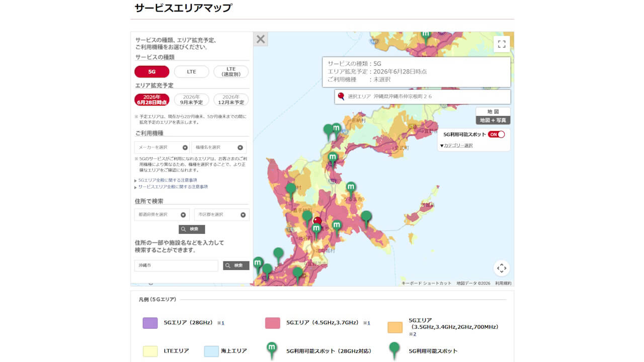The image size is (644, 362).
Task: Click the pink 5Gエリア(4.5GHz,3.7GHz) swatch
Action: (x=273, y=323)
